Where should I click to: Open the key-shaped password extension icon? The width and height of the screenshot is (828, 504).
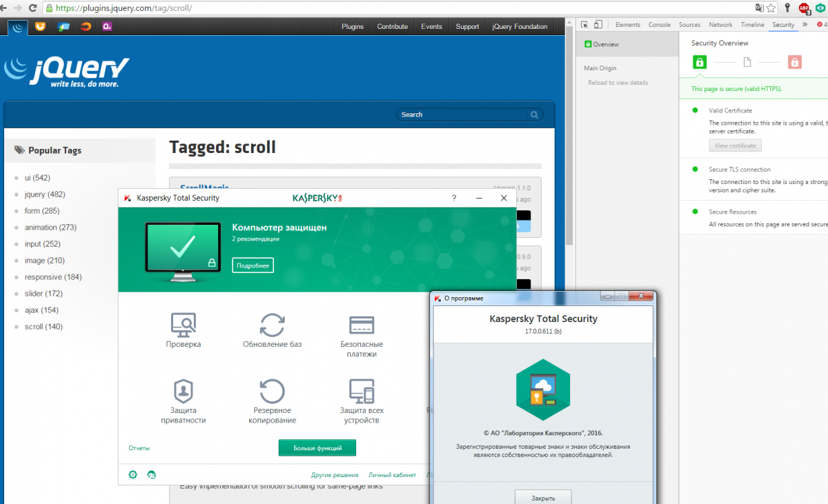pos(787,8)
